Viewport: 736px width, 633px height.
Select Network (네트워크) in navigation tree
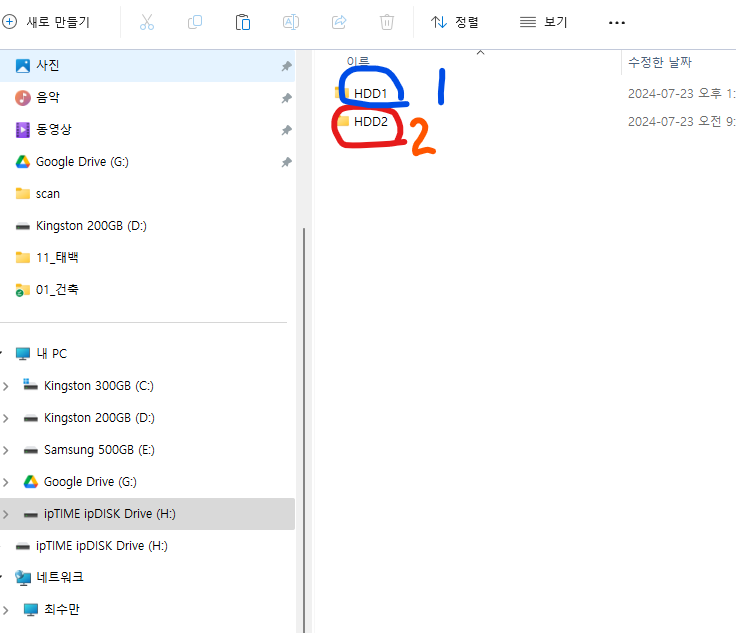(x=147, y=577)
